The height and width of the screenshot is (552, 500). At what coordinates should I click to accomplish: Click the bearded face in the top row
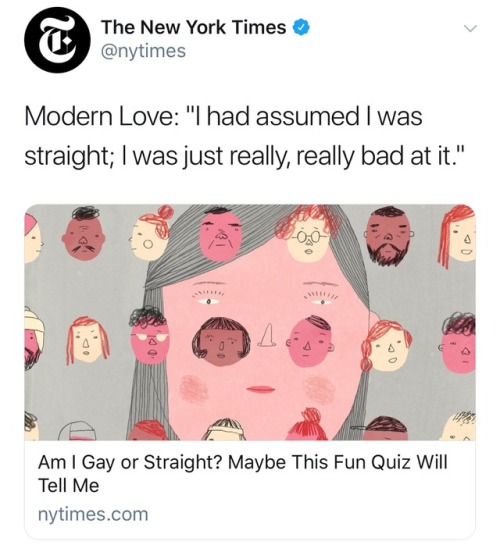tap(388, 235)
